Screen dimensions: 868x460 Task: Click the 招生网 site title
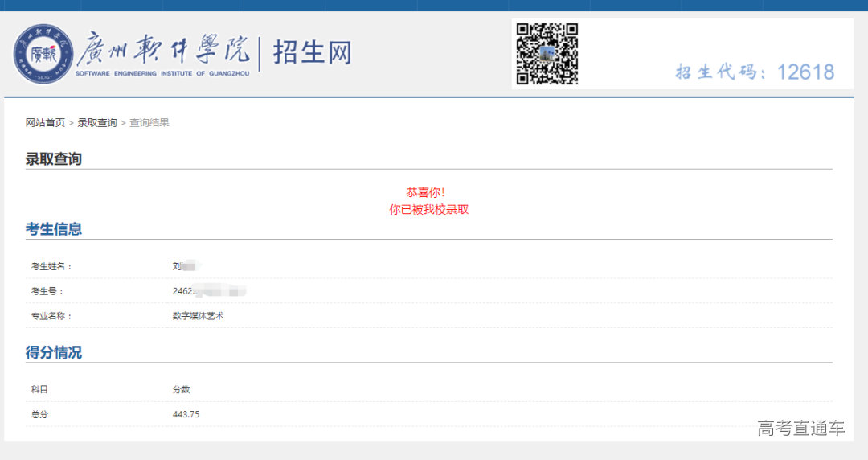coord(312,53)
